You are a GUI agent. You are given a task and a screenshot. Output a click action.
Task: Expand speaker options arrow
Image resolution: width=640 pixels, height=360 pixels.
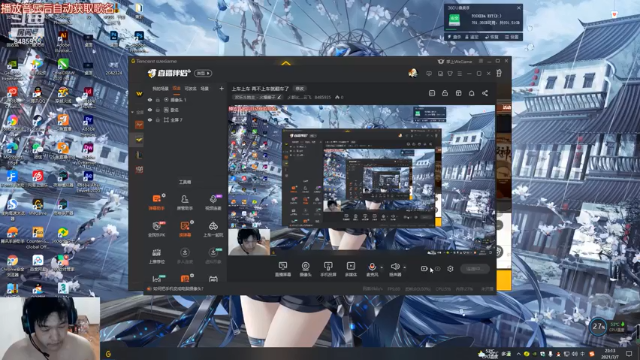click(404, 268)
